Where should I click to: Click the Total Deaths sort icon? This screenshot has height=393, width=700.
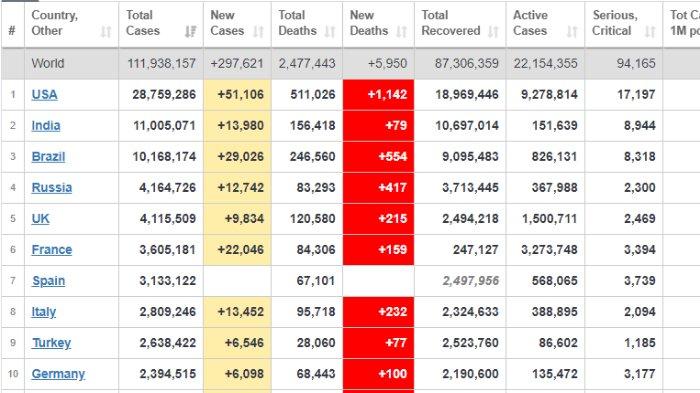pos(330,32)
